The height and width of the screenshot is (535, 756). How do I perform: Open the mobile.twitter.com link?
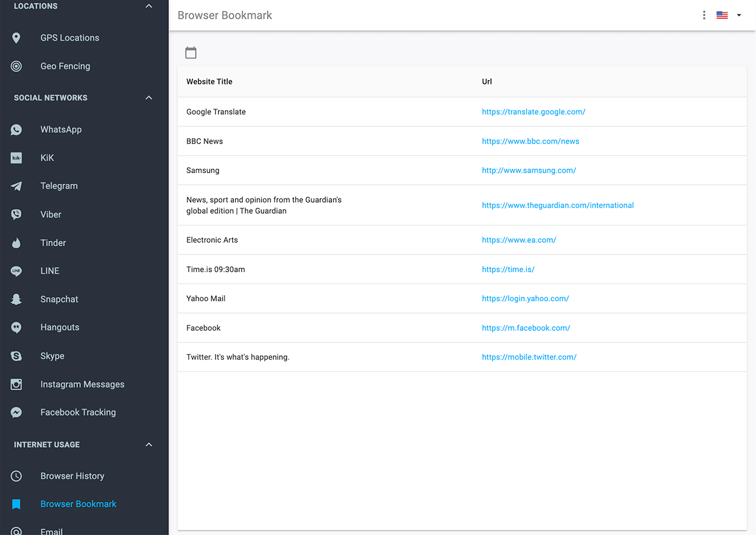point(529,357)
